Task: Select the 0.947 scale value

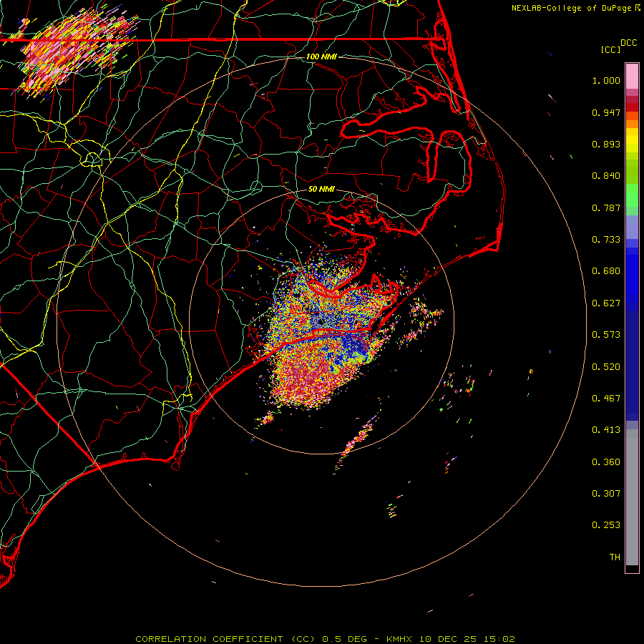Action: click(606, 112)
